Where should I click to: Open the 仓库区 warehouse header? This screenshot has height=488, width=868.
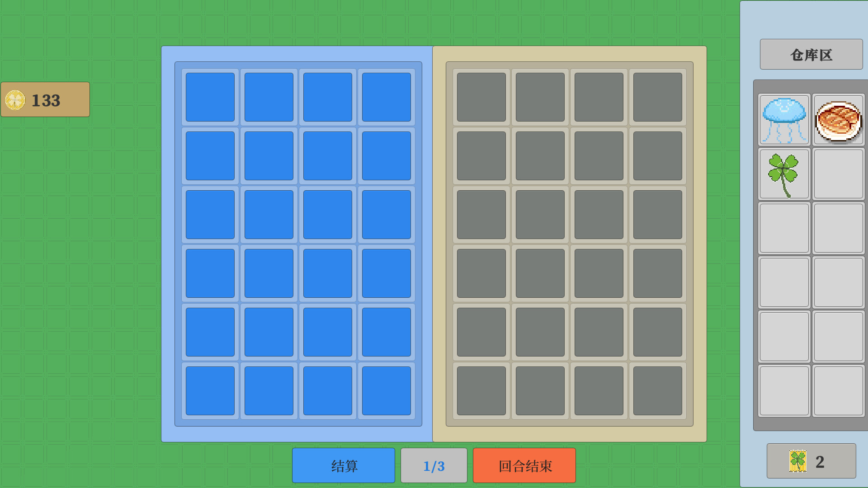click(x=811, y=54)
